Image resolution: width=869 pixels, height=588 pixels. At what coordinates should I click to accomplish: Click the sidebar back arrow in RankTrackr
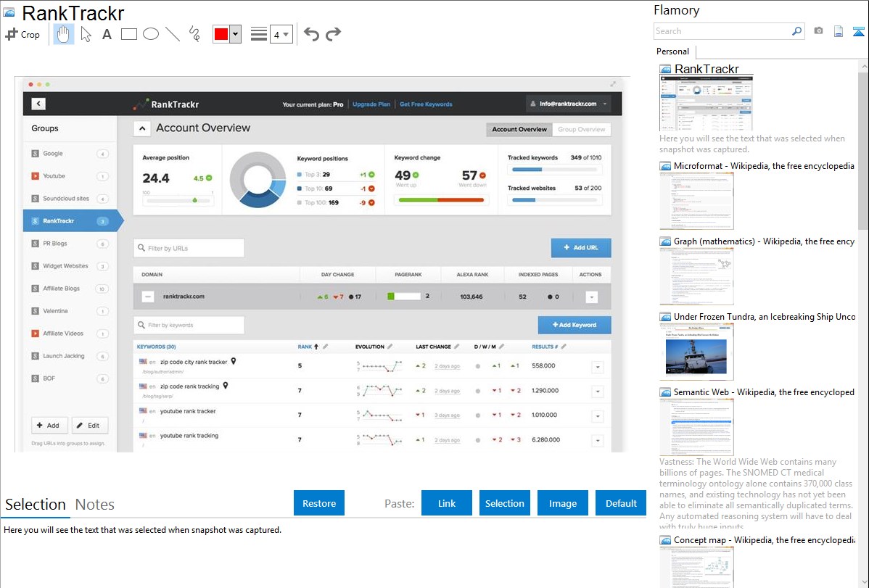38,103
